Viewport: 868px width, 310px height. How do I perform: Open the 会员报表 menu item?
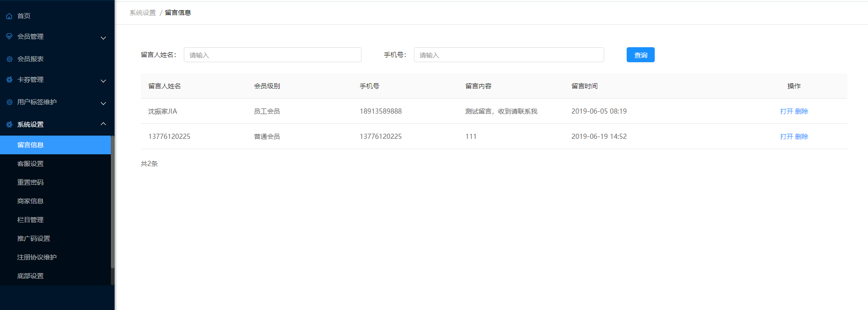(30, 59)
